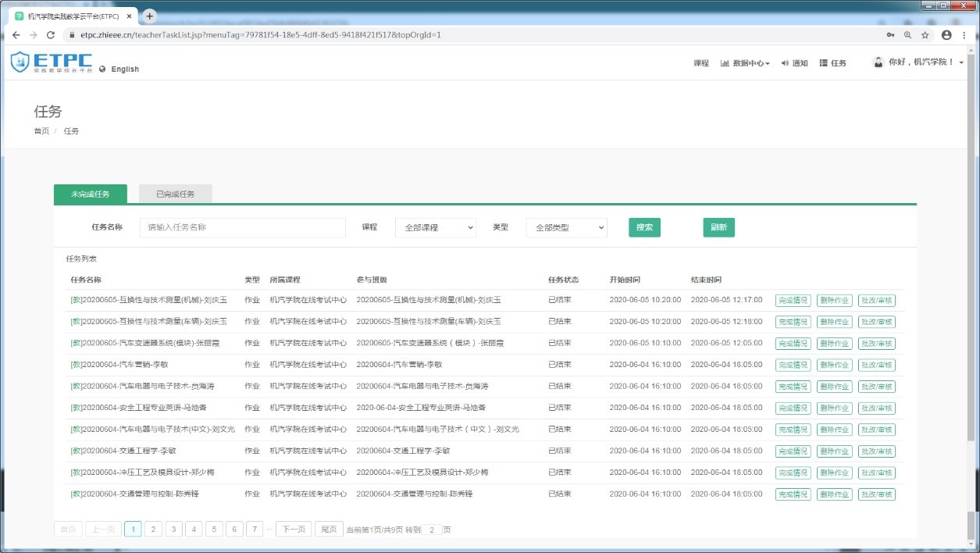Open notifications via the 通知 speaker icon
Viewport: 980px width, 553px height.
click(x=786, y=62)
